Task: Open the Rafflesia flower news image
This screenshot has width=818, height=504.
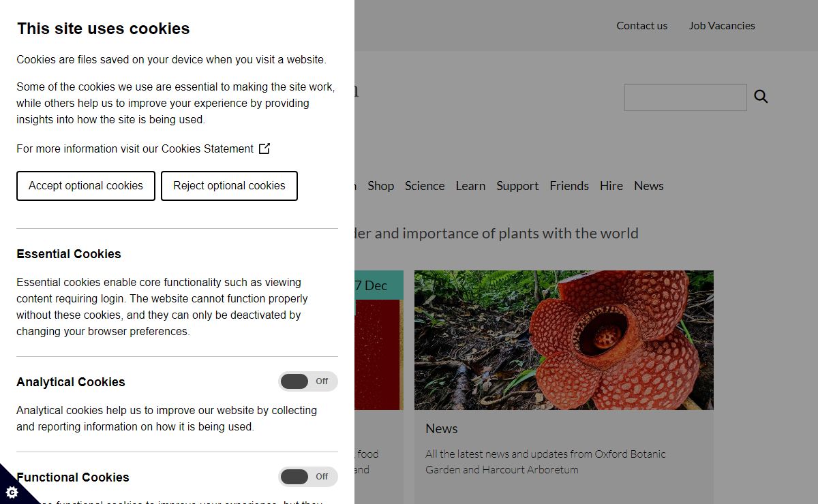Action: point(564,340)
